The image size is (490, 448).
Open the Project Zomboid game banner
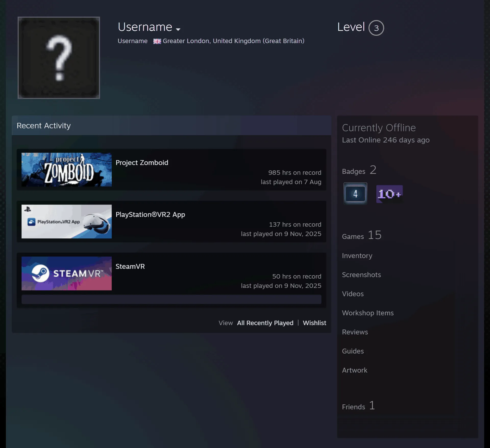(x=67, y=170)
